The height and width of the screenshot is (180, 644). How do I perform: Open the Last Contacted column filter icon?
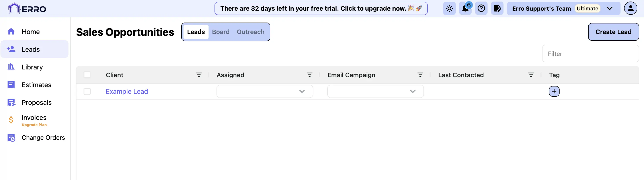tap(531, 75)
